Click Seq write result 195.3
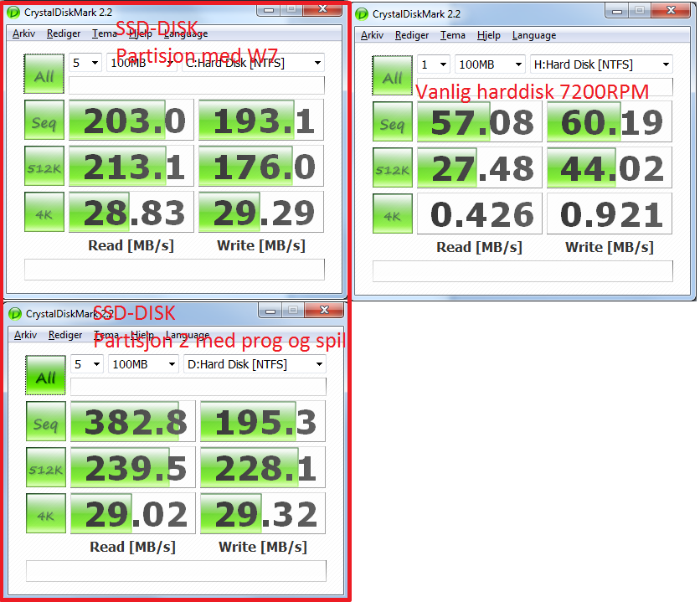Viewport: 700px width, 602px height. click(x=263, y=421)
